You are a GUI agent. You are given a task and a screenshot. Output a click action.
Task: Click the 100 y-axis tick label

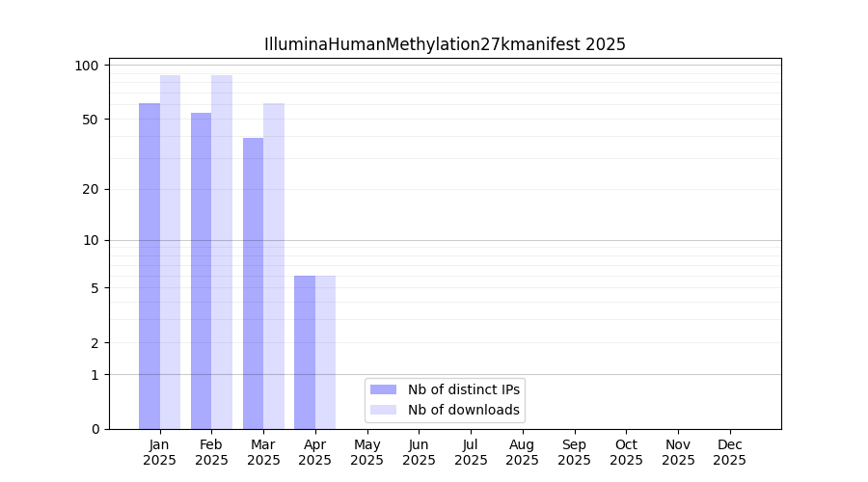click(x=88, y=66)
